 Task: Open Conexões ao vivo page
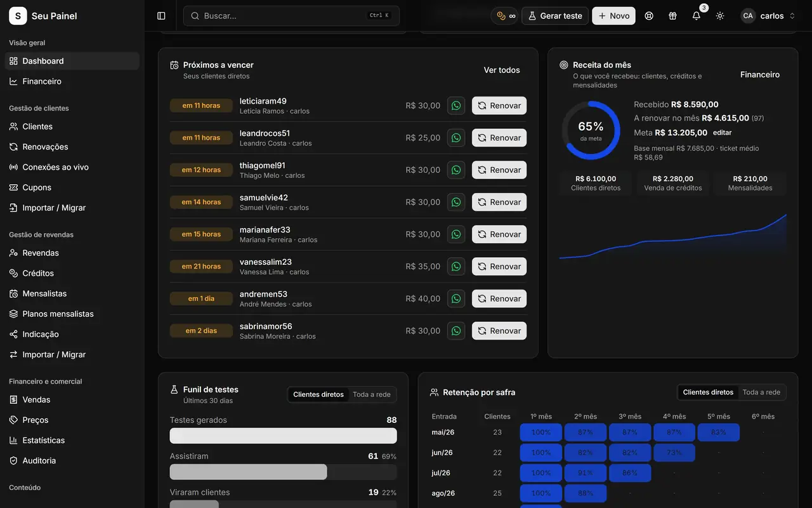72,167
